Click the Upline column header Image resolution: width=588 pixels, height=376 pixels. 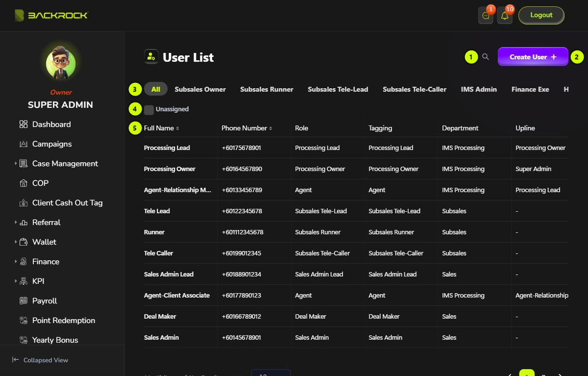tap(525, 128)
